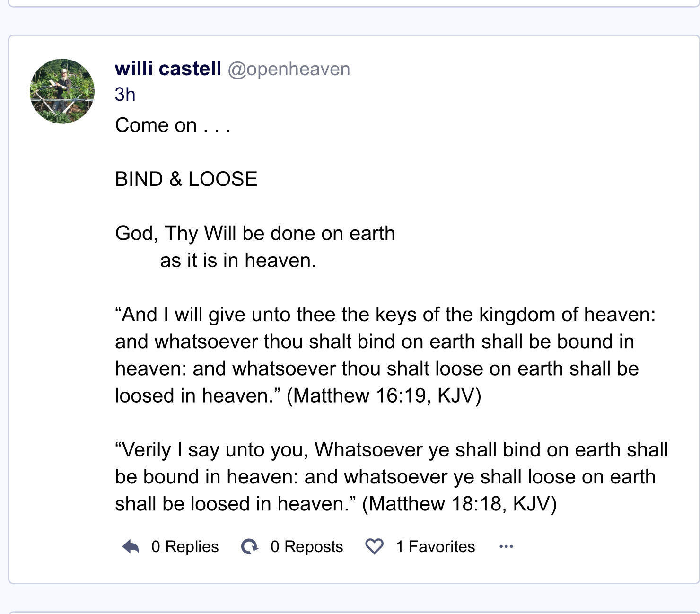Viewport: 700px width, 614px height.
Task: Visit the willi castell display name link
Action: (168, 69)
